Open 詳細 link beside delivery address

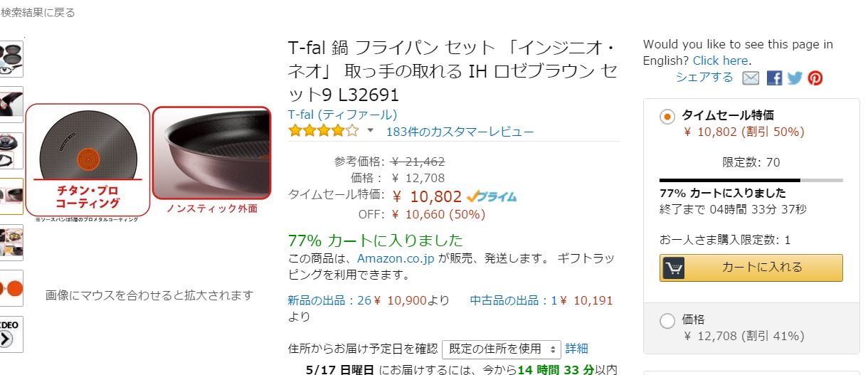(x=577, y=349)
